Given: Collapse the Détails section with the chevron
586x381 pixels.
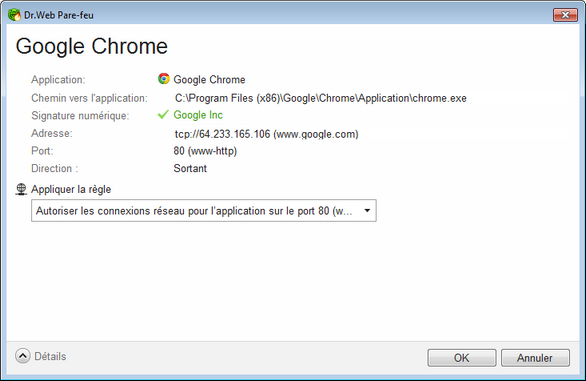Looking at the screenshot, I should coord(23,356).
